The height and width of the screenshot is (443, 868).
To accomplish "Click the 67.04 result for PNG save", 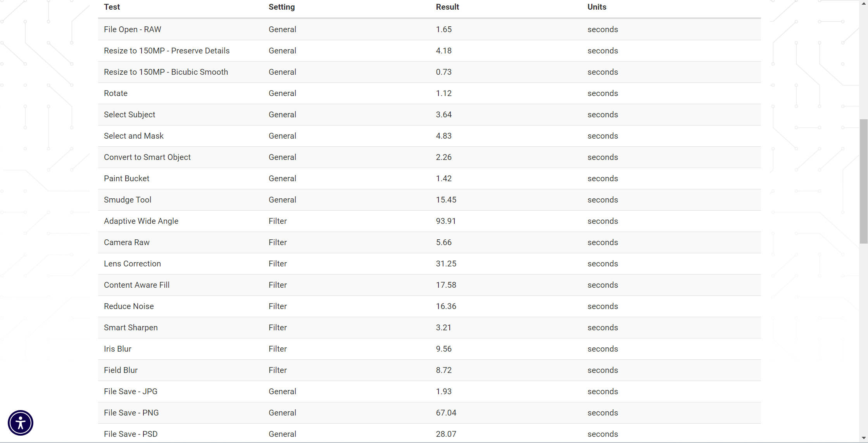I will (x=446, y=413).
